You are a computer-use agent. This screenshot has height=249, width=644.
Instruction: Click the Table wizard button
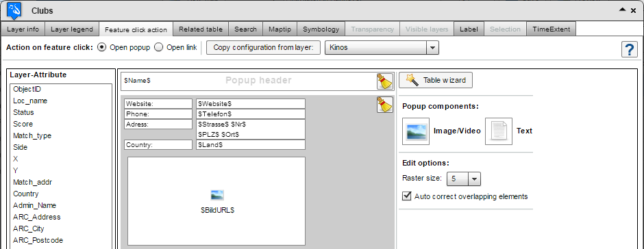click(x=436, y=80)
